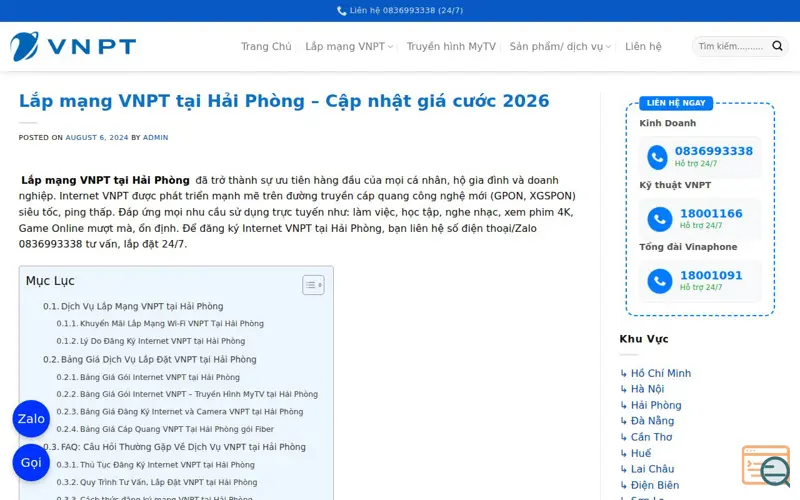800x500 pixels.
Task: Toggle the Mục Lục table of contents
Action: (313, 285)
